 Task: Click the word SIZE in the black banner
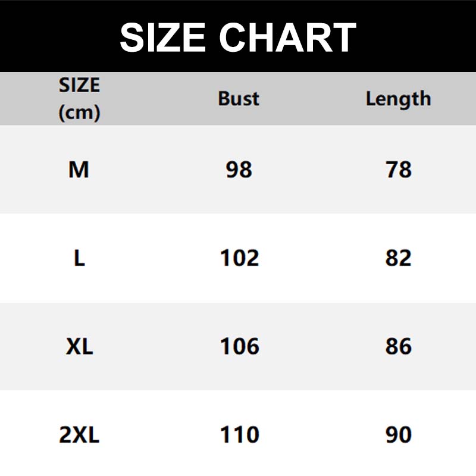165,37
